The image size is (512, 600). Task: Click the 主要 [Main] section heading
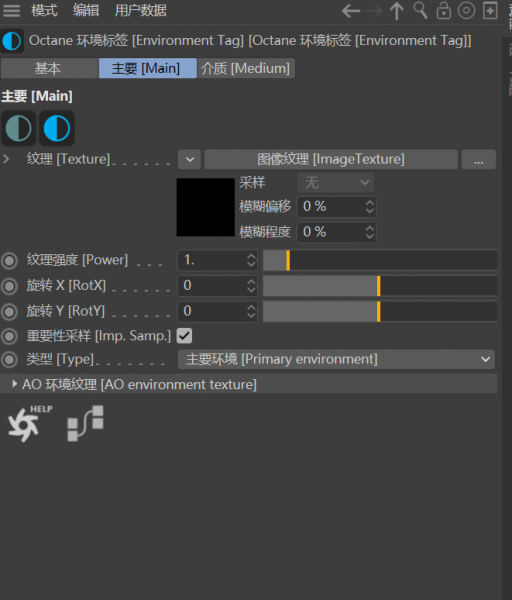click(37, 96)
